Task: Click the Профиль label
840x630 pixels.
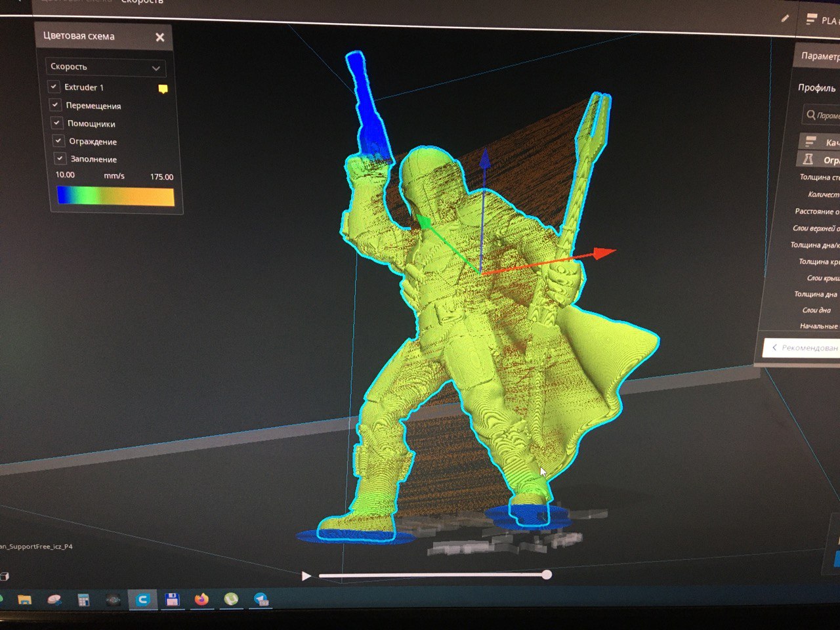Action: click(816, 88)
